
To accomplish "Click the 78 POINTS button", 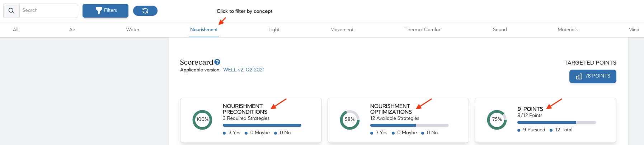I will (592, 76).
